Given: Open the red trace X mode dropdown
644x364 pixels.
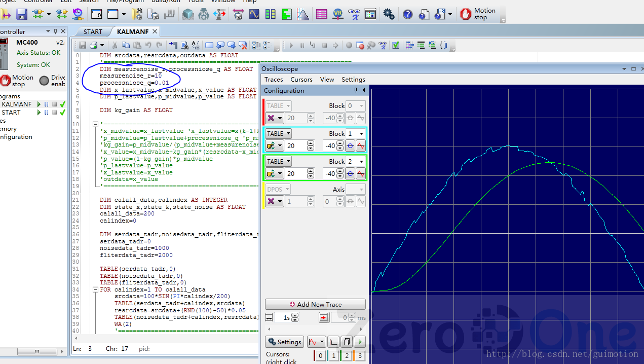Looking at the screenshot, I should (274, 118).
